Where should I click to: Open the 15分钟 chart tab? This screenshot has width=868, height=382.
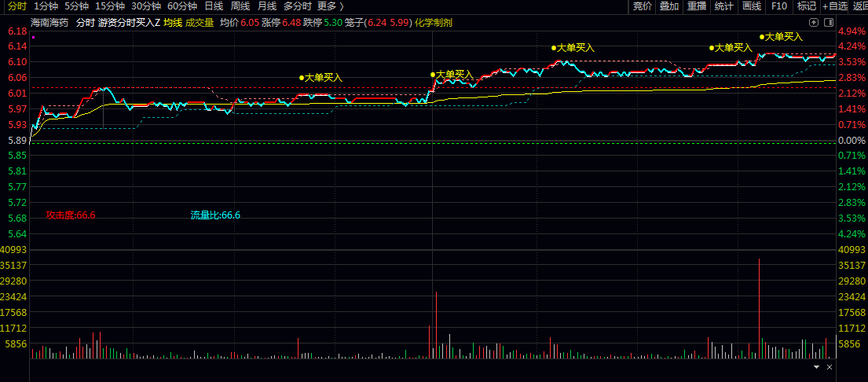(110, 6)
